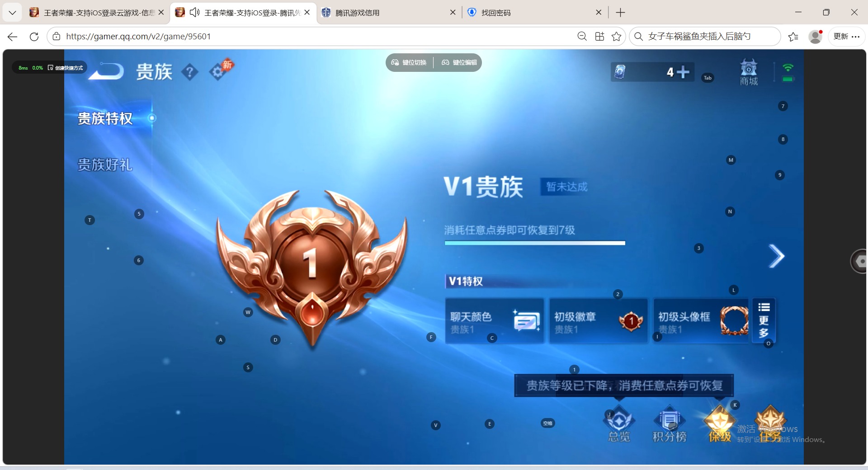Go back with the browser back arrow

(x=12, y=37)
